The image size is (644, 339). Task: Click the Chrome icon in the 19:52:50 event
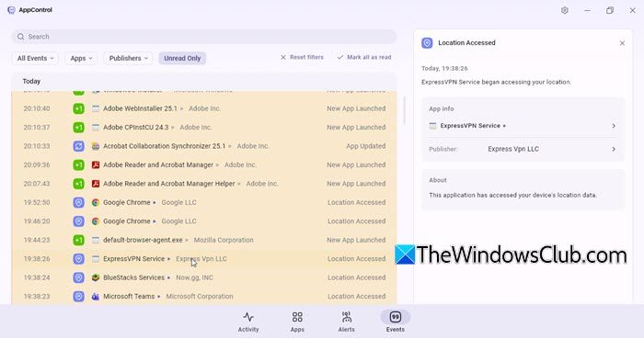tap(96, 202)
